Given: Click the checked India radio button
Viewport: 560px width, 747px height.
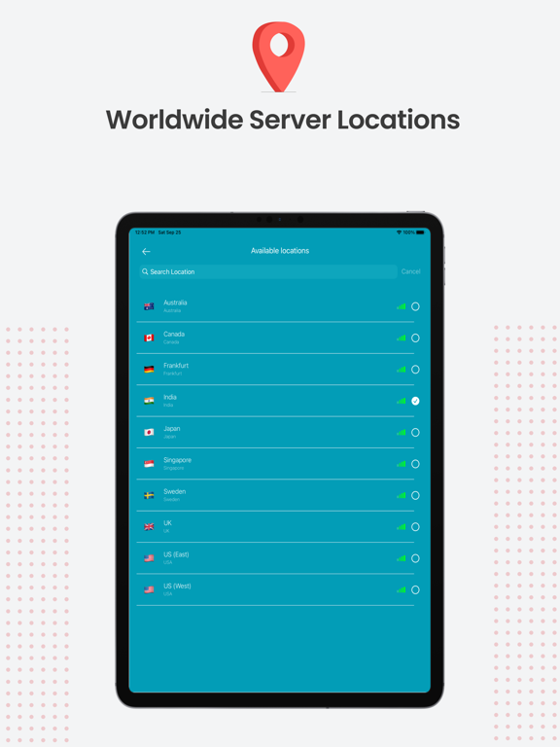Looking at the screenshot, I should 415,401.
